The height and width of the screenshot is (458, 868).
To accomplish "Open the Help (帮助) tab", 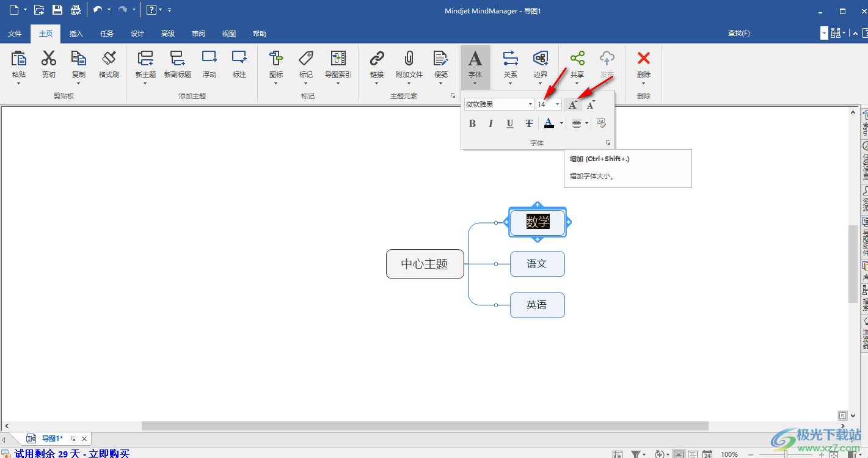I will pos(260,34).
